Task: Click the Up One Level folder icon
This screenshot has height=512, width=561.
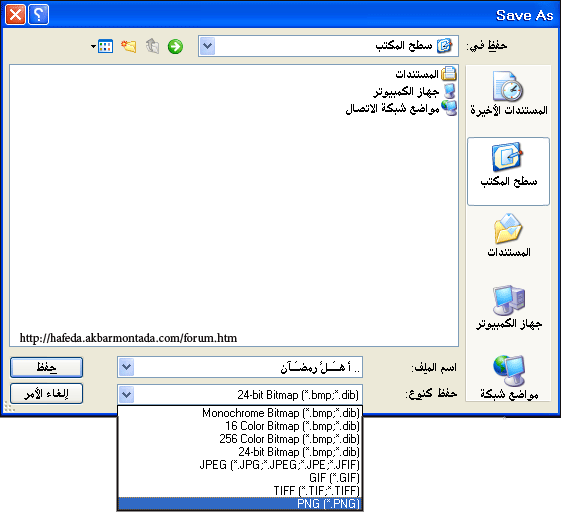Action: tap(152, 46)
